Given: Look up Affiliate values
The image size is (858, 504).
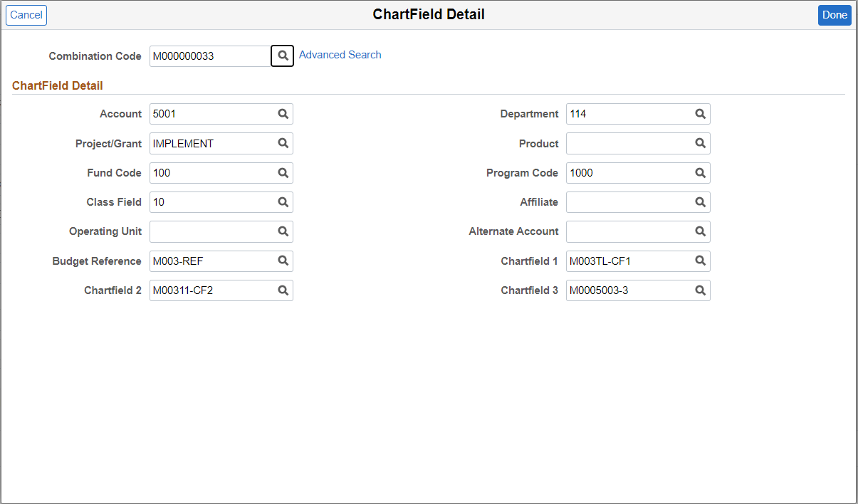Looking at the screenshot, I should 700,202.
